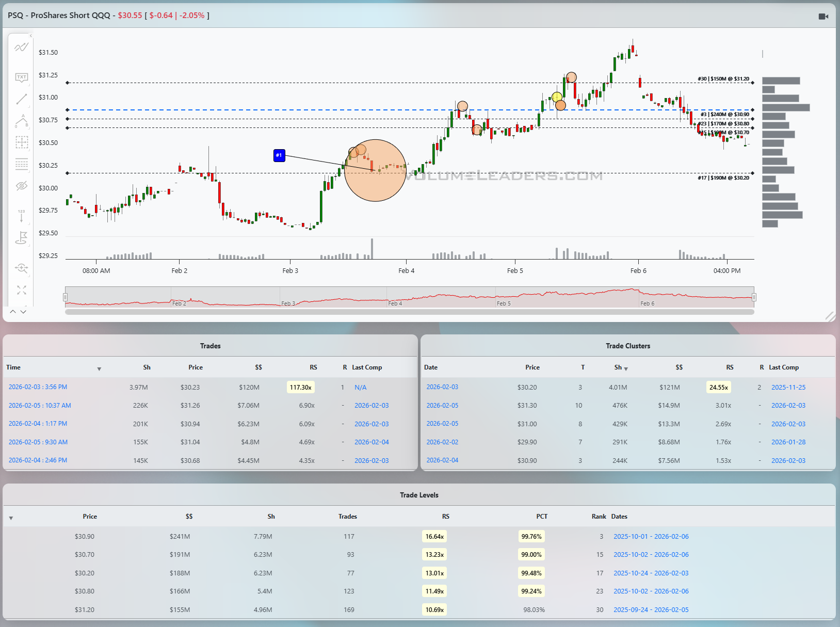Click the #30 | $150M @ $31.20 level label
The width and height of the screenshot is (840, 627).
click(723, 79)
